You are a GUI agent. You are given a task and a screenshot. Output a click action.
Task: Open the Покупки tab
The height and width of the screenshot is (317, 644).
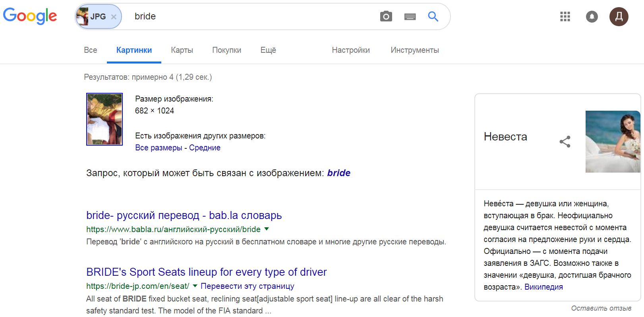click(x=227, y=50)
